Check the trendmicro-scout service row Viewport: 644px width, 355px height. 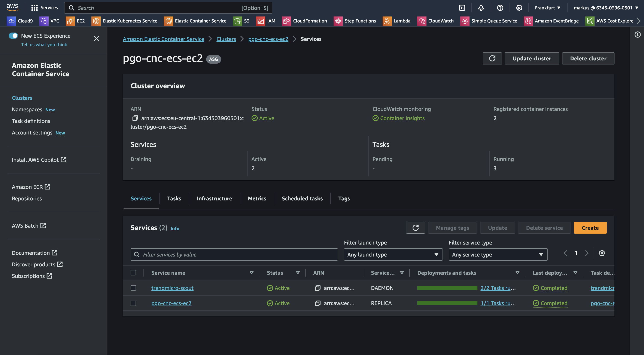click(x=133, y=288)
